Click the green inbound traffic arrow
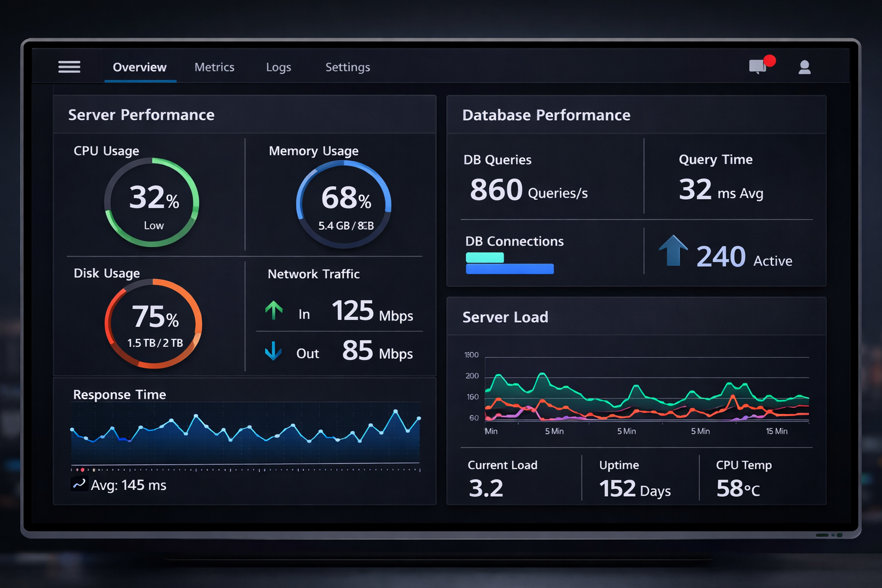The image size is (882, 588). 274,310
